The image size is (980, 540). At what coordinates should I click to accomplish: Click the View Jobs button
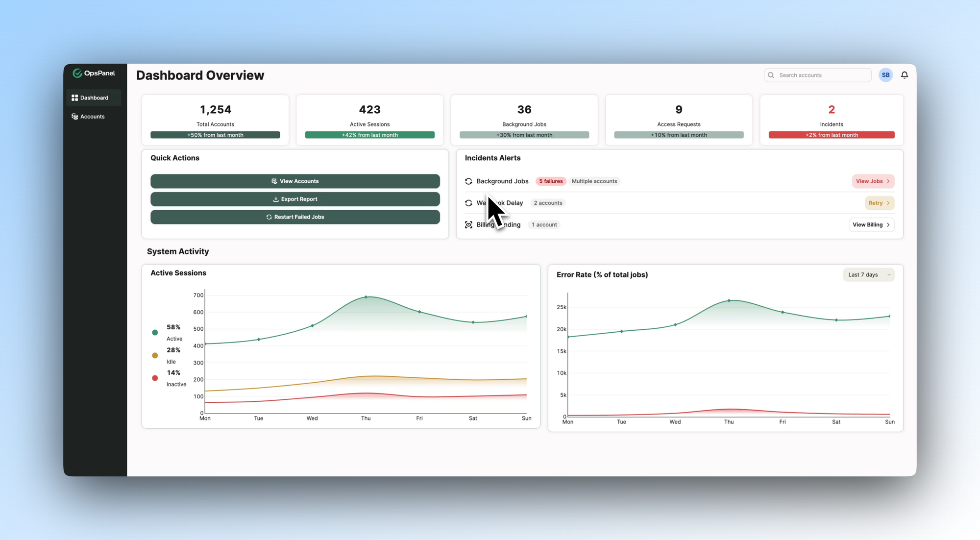(x=873, y=181)
